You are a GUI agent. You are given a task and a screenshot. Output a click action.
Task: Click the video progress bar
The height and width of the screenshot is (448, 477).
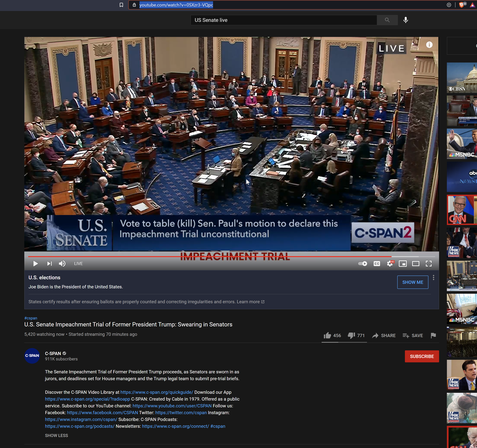pyautogui.click(x=232, y=256)
